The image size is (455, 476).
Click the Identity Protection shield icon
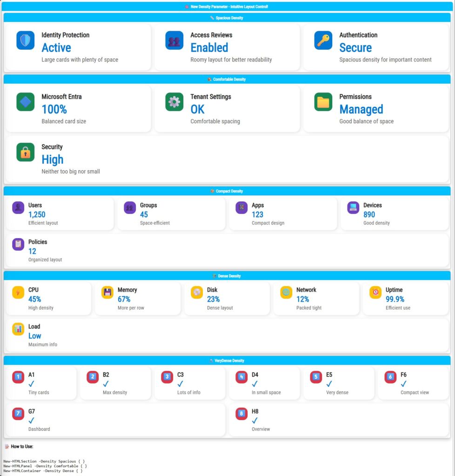[25, 40]
